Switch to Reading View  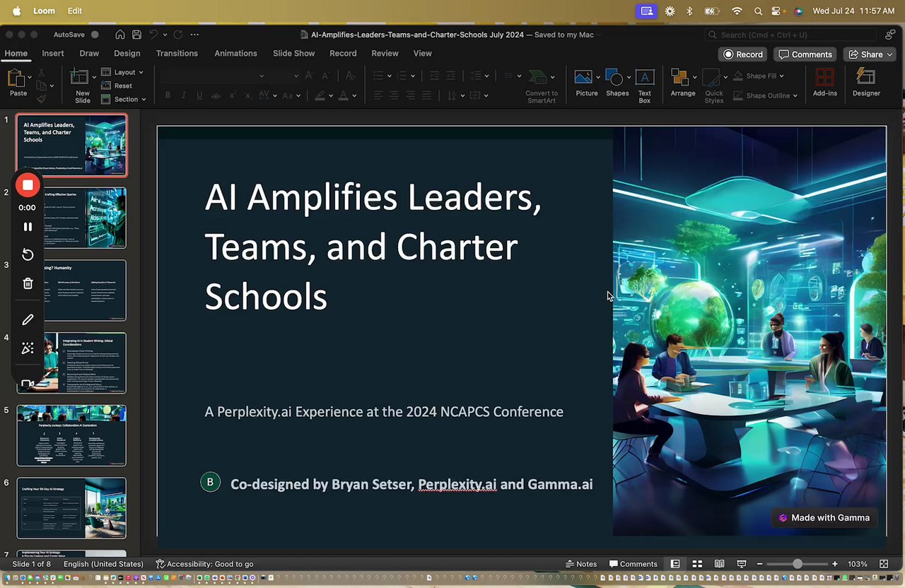pos(719,564)
